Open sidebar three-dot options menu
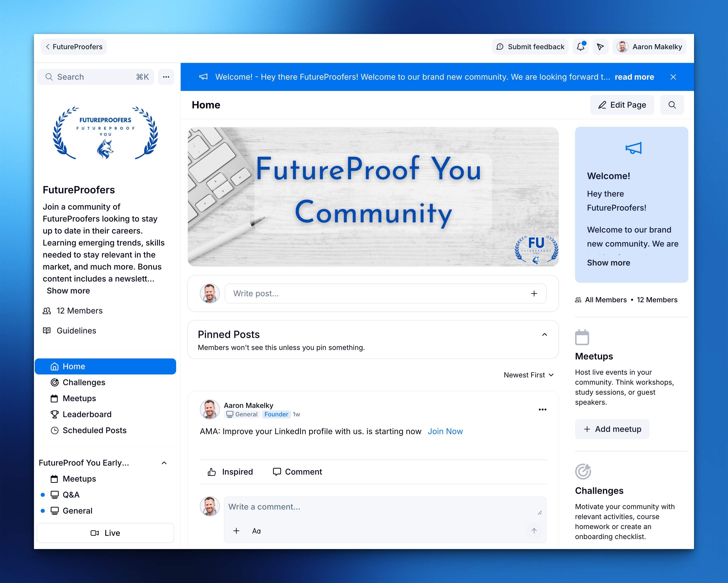 point(166,77)
